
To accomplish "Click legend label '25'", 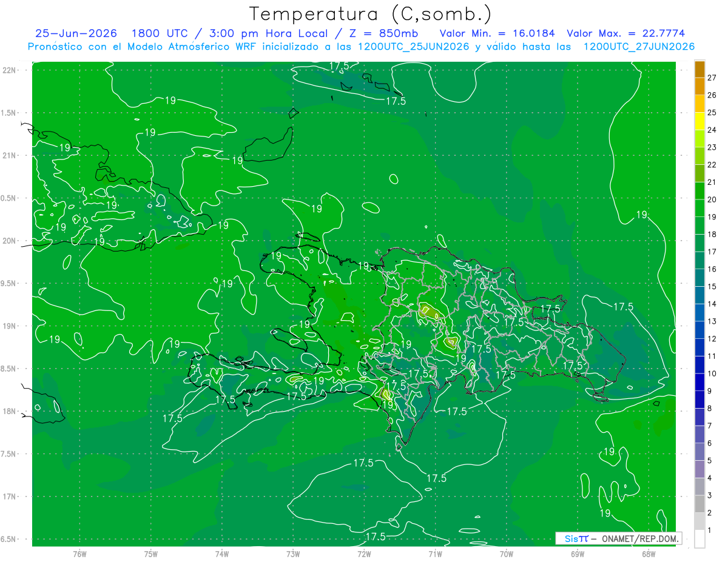I will (712, 112).
